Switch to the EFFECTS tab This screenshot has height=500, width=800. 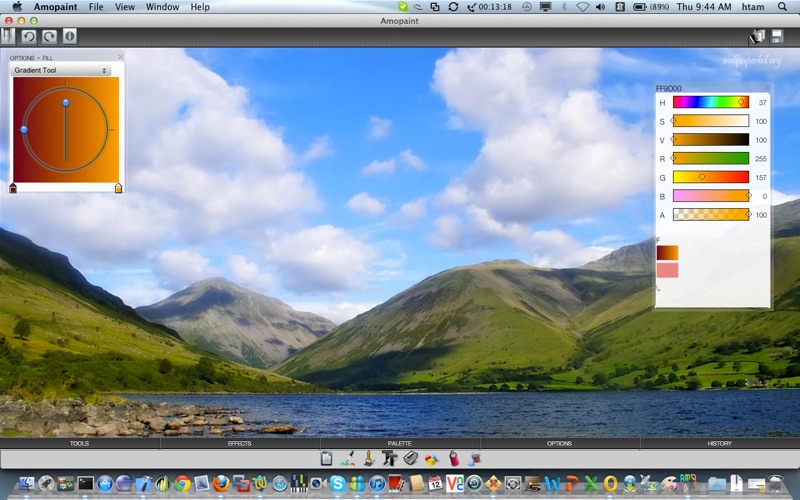coord(240,443)
